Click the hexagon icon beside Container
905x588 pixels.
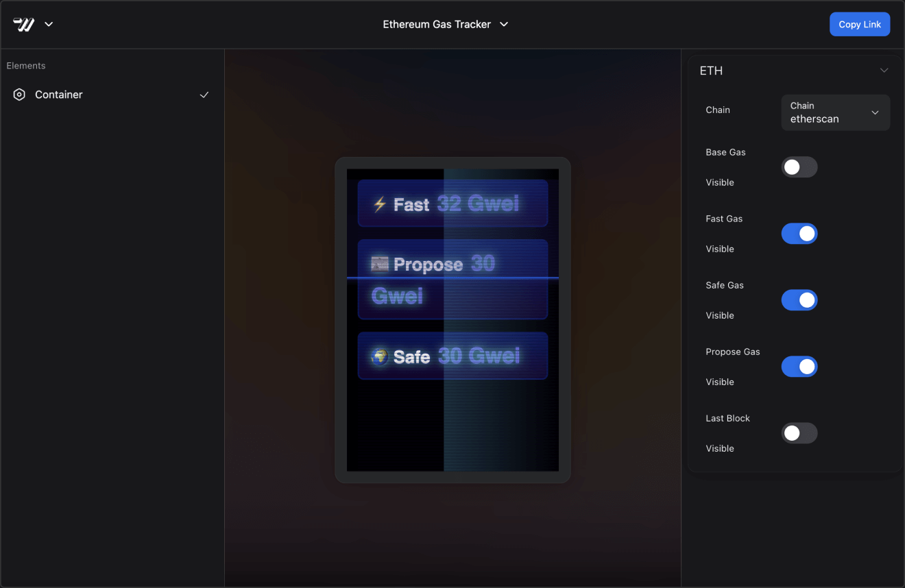[x=19, y=95]
